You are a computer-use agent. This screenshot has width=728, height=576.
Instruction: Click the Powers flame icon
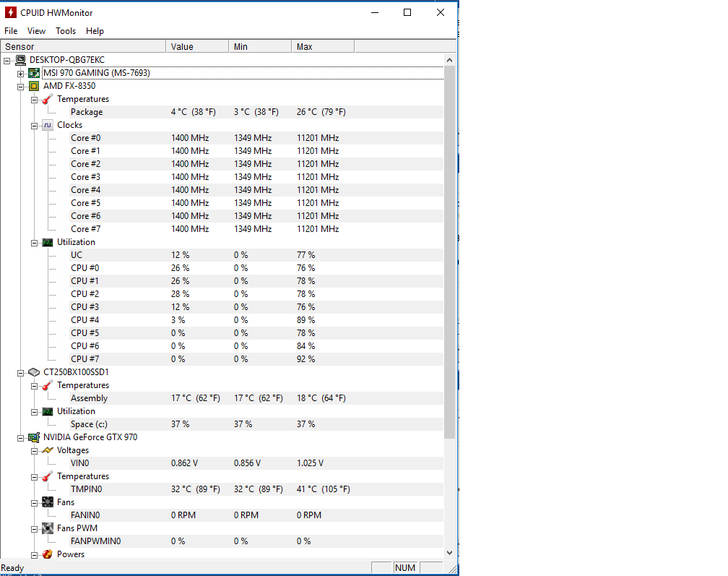(48, 554)
